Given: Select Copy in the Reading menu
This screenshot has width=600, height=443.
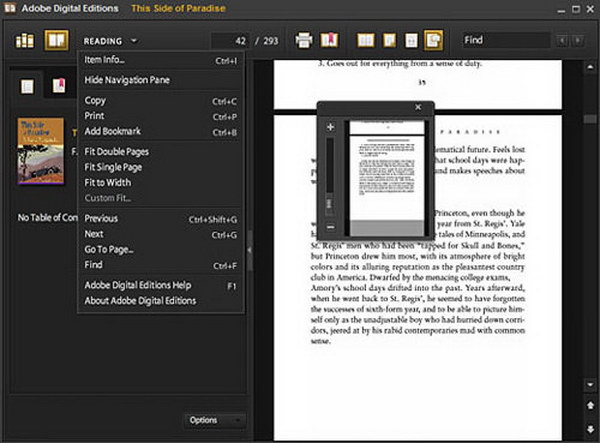Looking at the screenshot, I should 161,101.
